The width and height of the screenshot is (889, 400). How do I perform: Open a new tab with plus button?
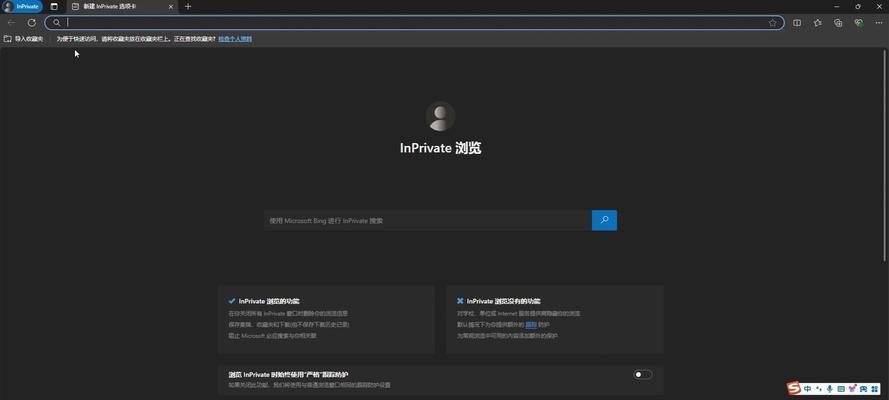click(188, 6)
